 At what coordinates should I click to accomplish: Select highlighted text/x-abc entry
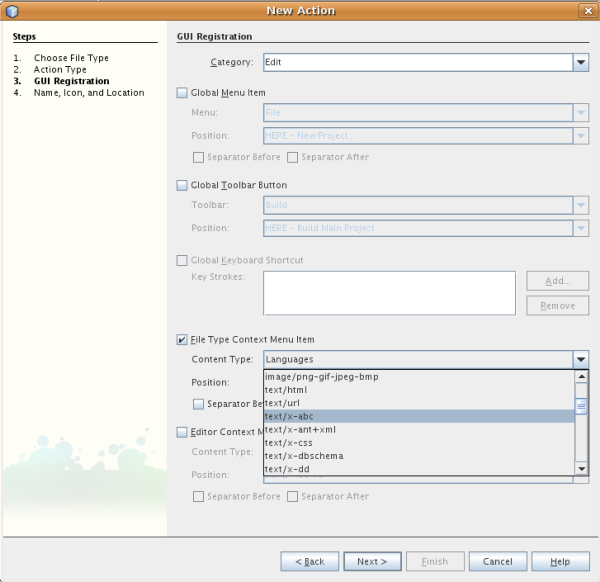[x=419, y=416]
